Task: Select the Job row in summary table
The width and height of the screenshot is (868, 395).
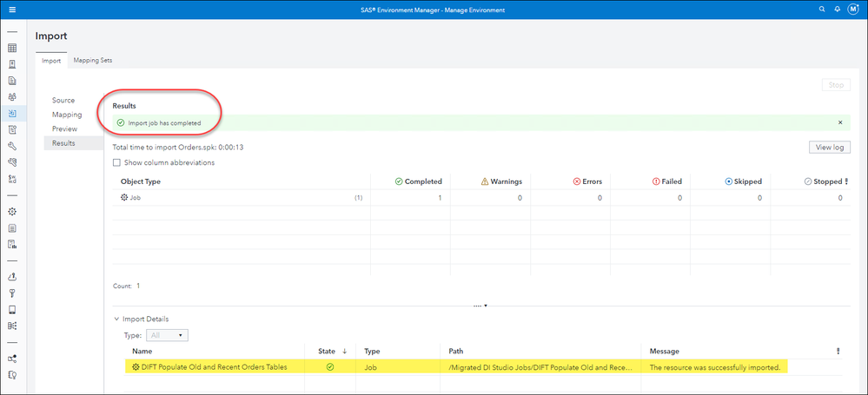Action: [481, 198]
